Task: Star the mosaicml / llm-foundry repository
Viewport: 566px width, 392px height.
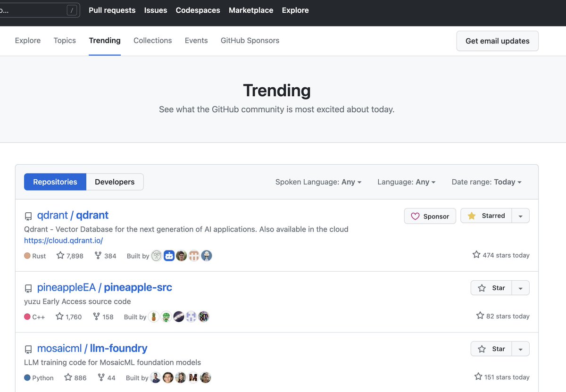Action: [491, 349]
